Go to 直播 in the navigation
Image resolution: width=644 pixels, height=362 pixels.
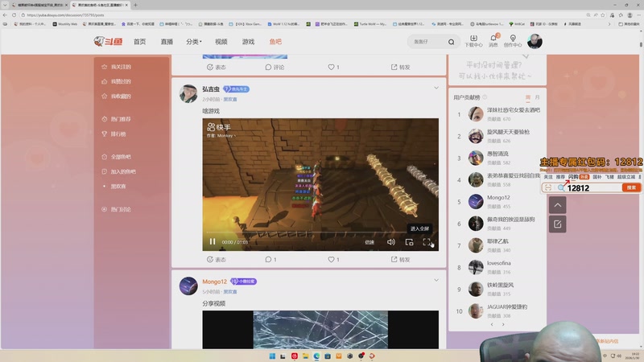(x=167, y=42)
